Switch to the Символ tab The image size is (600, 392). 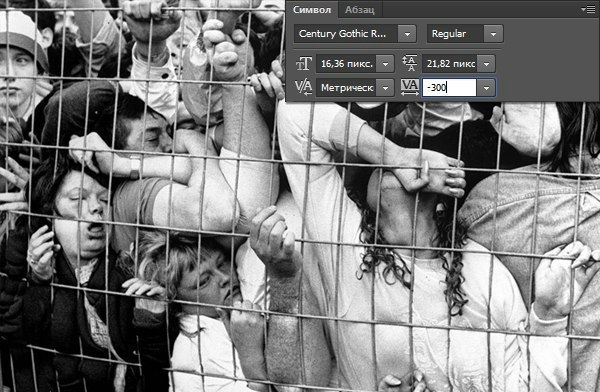pos(312,10)
